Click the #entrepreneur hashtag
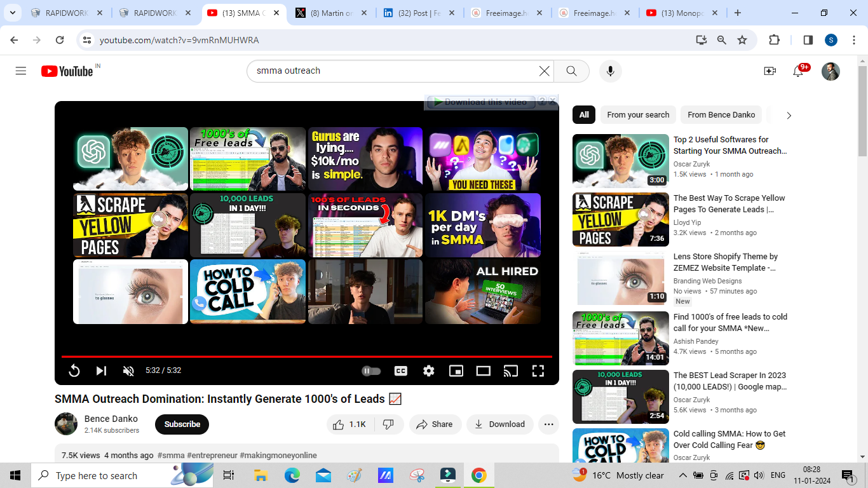Screen dimensions: 868x488 212,456
